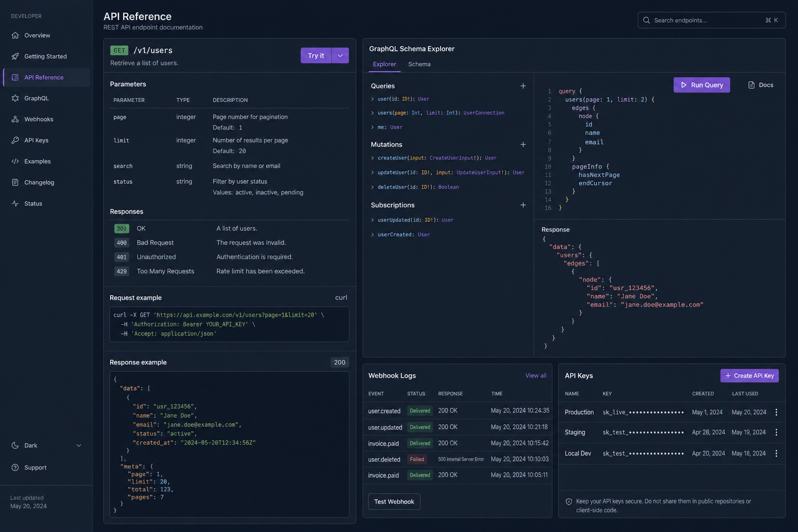Select the user.created webhook event

tap(384, 411)
